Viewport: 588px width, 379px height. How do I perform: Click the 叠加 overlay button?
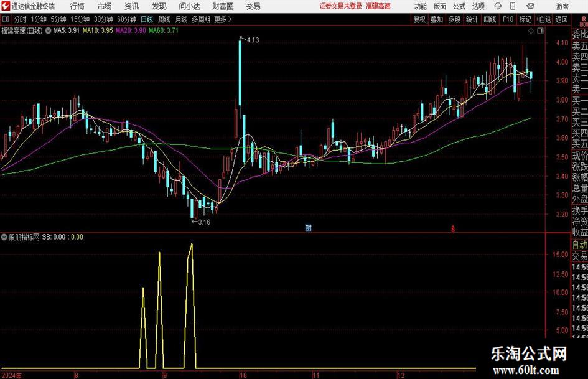(437, 19)
